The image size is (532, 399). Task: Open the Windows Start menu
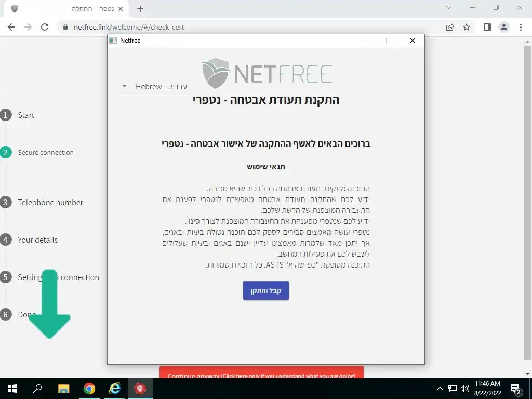(x=12, y=389)
